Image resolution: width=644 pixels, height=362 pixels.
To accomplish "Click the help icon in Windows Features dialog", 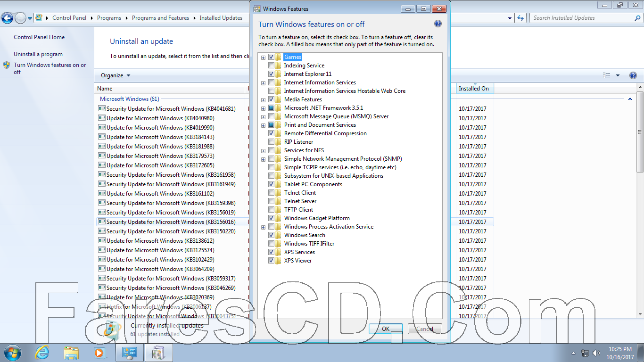I will coord(438,24).
